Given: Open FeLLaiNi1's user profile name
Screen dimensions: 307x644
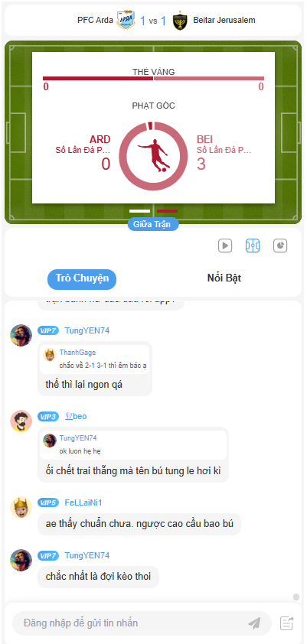Looking at the screenshot, I should point(83,503).
